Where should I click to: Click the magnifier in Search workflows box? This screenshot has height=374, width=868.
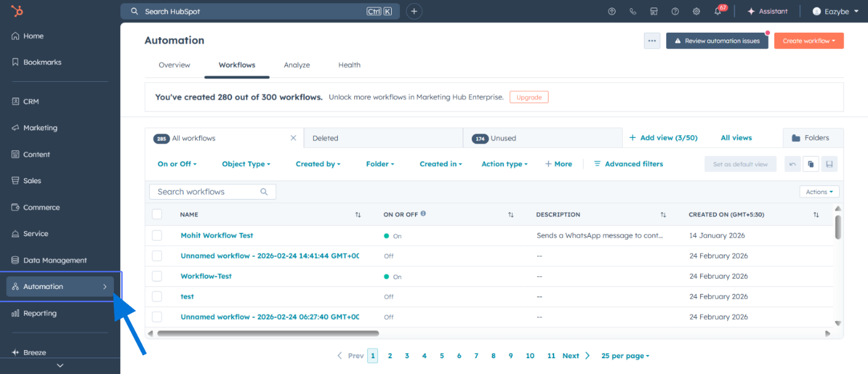(264, 192)
